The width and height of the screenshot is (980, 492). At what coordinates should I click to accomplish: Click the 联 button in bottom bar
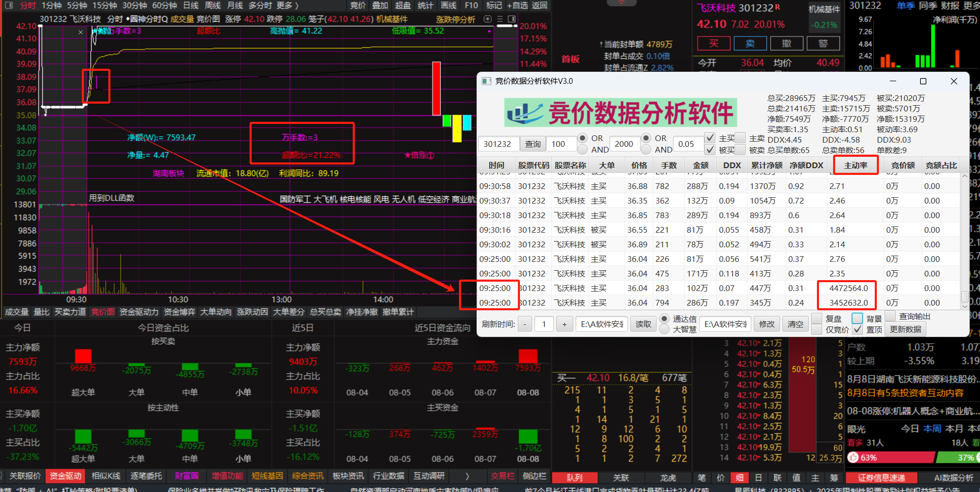[x=777, y=477]
